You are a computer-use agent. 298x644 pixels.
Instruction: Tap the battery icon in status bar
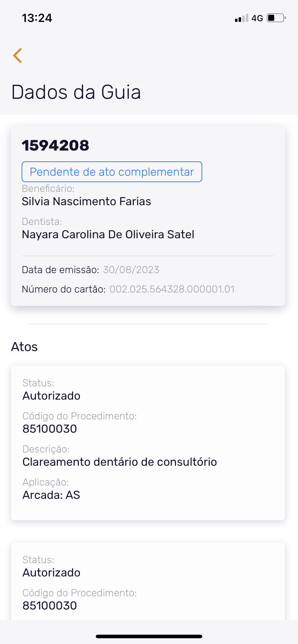[x=276, y=18]
